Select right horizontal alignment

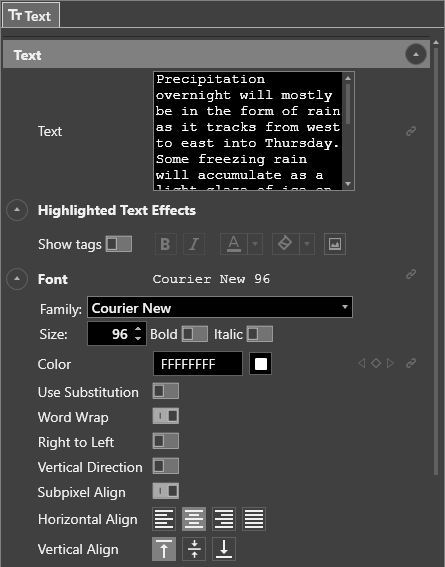(224, 519)
